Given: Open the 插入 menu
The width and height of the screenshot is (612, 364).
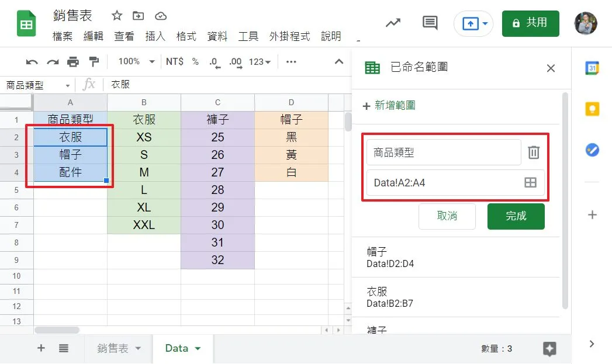Looking at the screenshot, I should [x=155, y=36].
